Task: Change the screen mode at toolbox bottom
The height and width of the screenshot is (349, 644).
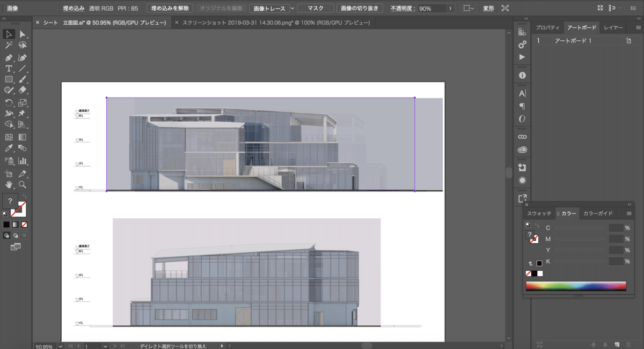Action: pyautogui.click(x=15, y=247)
